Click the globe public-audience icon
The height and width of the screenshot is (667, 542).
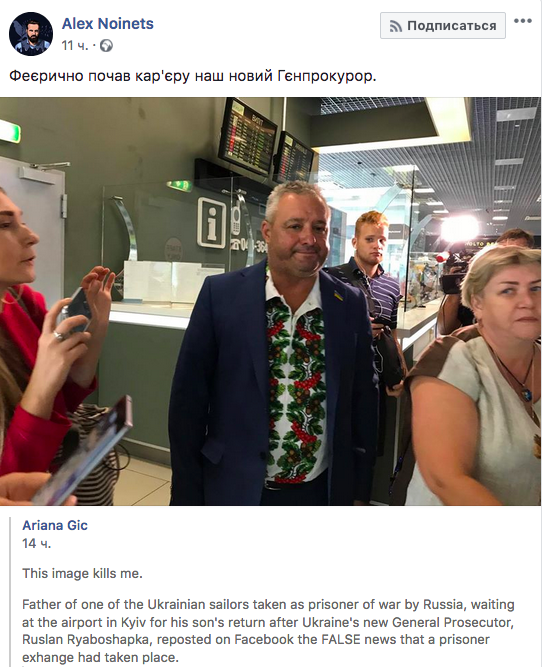pyautogui.click(x=106, y=46)
